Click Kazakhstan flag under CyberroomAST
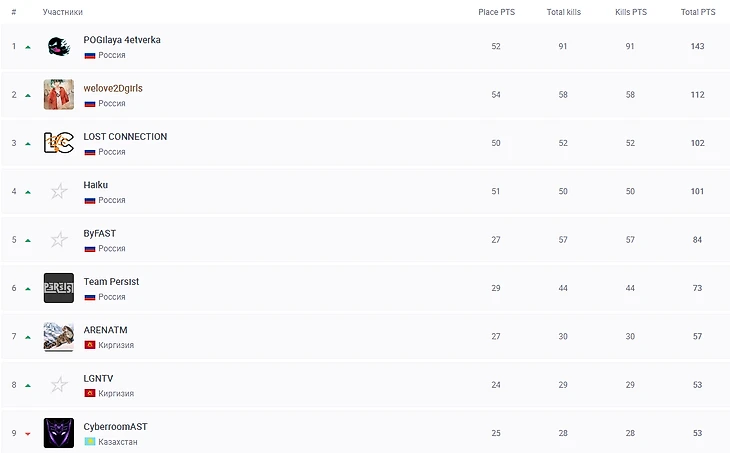This screenshot has height=453, width=730. 89,441
